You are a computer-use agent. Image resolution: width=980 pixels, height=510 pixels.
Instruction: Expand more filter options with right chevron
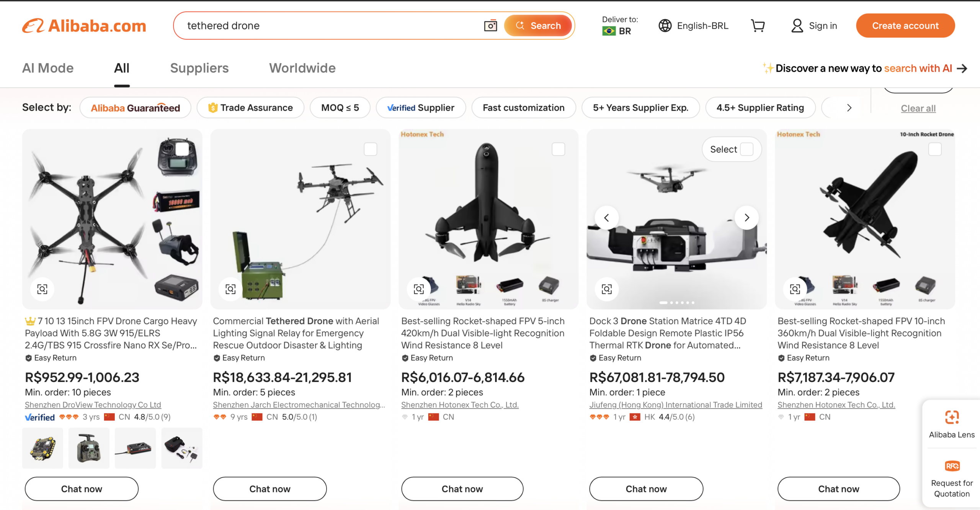849,108
